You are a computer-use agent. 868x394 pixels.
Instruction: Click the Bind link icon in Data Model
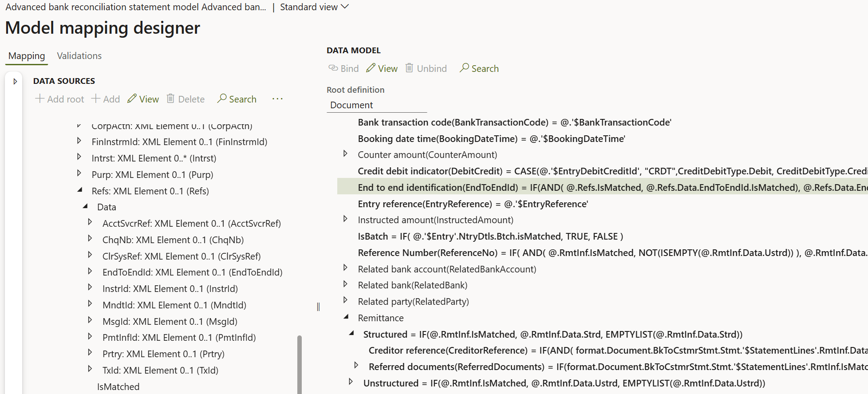point(333,68)
